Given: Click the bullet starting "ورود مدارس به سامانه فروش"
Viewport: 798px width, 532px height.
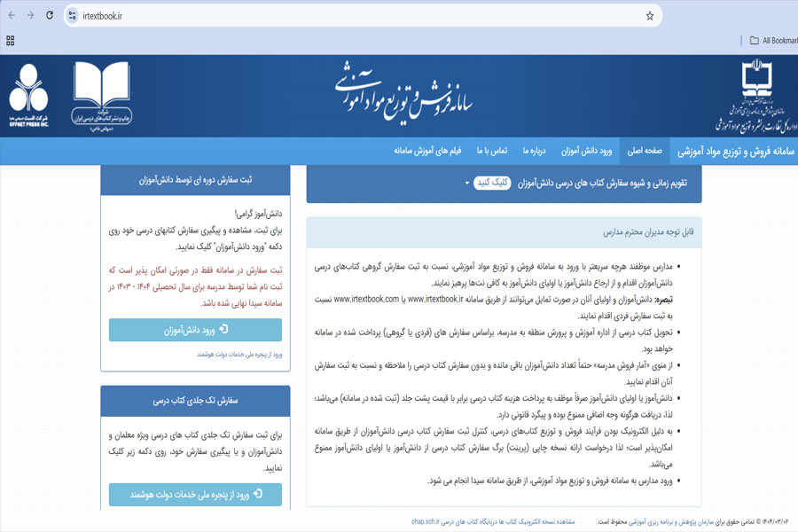Looking at the screenshot, I should point(550,481).
